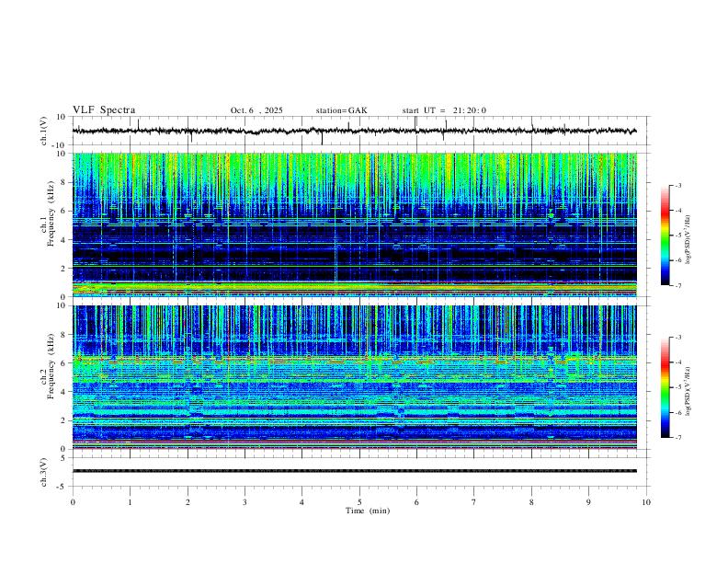Click the "station=GAK" header label

[x=341, y=110]
